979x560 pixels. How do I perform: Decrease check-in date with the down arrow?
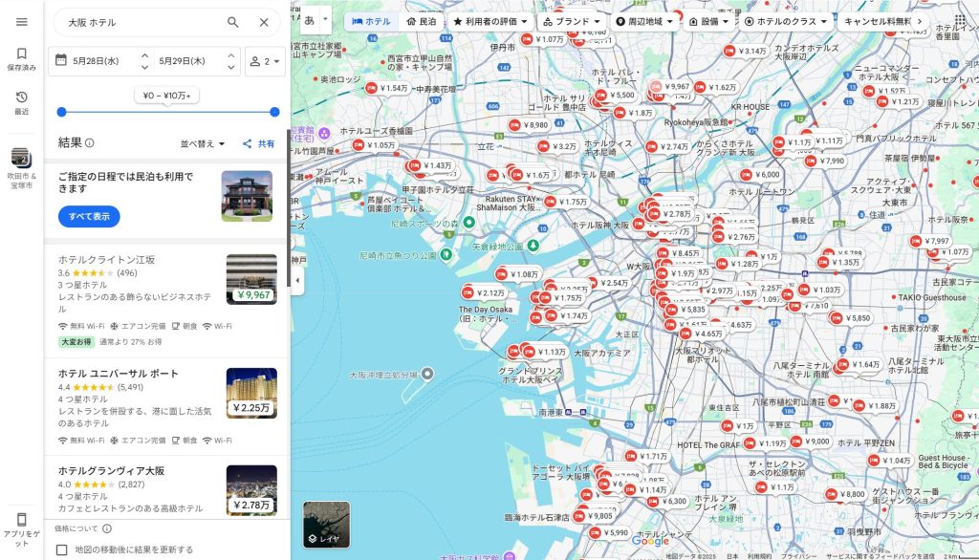pos(145,68)
